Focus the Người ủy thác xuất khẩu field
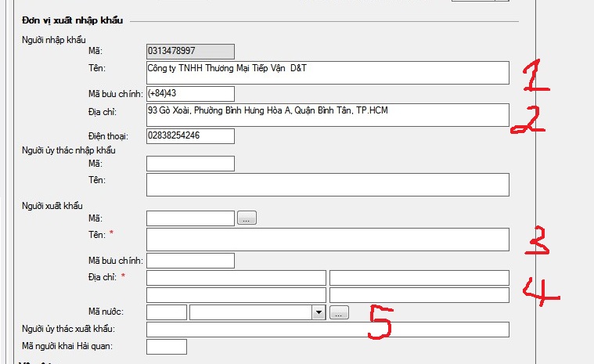The height and width of the screenshot is (364, 594). tap(327, 330)
